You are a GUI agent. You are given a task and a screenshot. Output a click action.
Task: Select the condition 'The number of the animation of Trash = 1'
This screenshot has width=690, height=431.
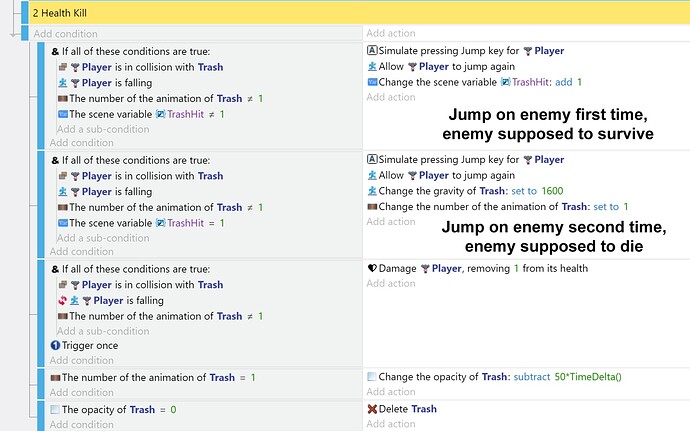click(x=153, y=378)
